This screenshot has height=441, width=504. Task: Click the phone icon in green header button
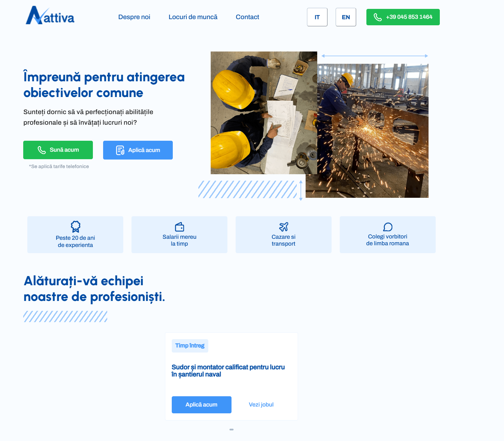click(377, 17)
